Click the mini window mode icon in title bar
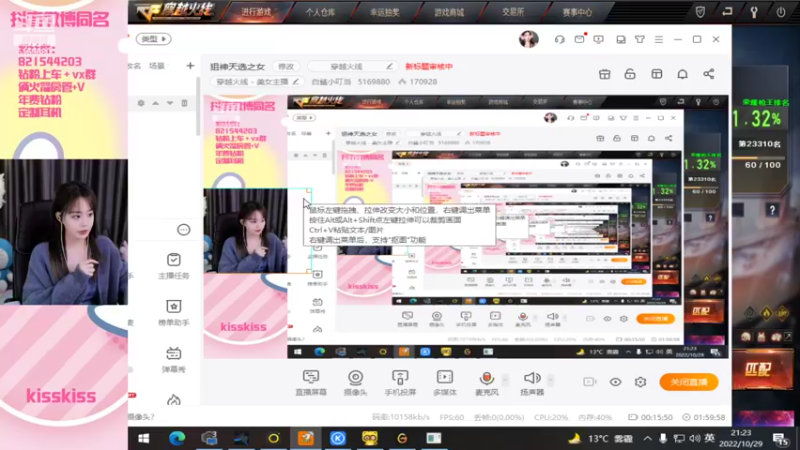Screen dimensions: 800x450 click(621, 39)
